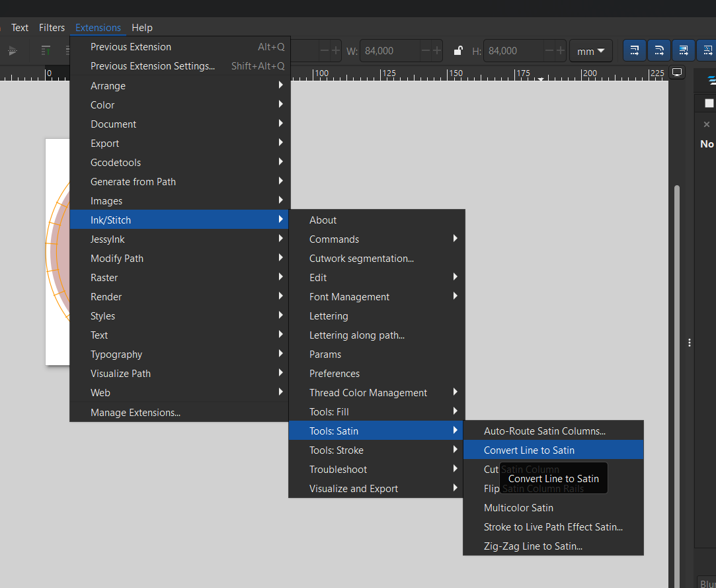
Task: Select the Lettering entry
Action: click(377, 316)
